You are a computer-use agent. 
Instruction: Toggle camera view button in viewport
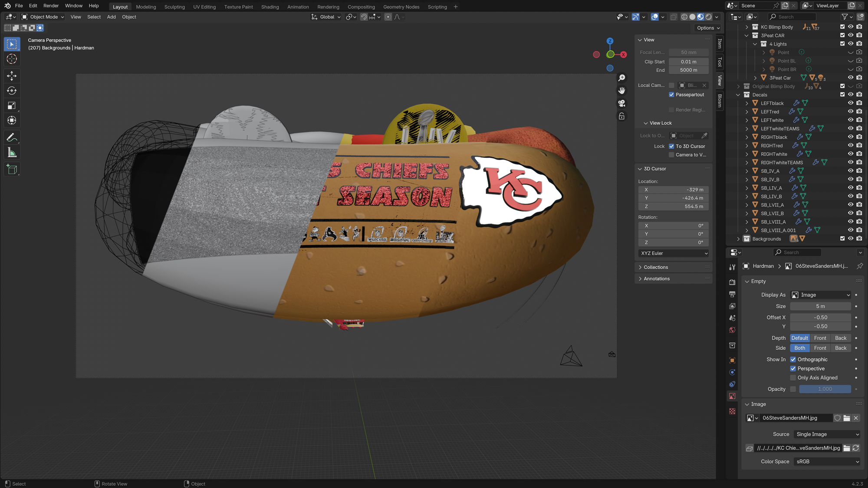click(x=622, y=103)
